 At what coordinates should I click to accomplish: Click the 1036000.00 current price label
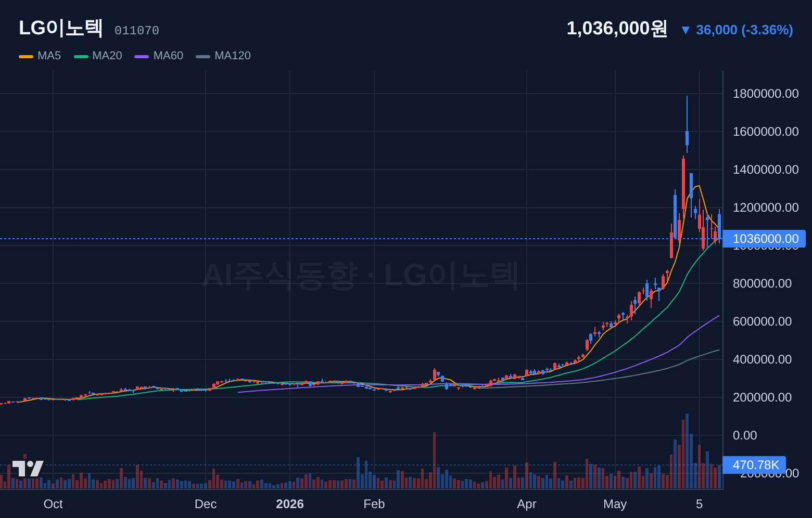[x=764, y=239]
